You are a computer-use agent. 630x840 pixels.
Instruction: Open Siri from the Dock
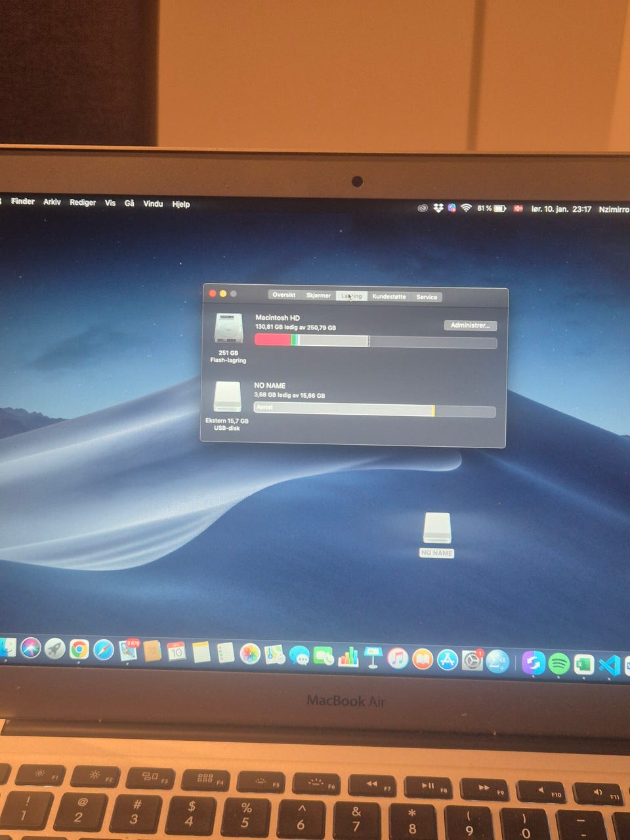(x=30, y=648)
